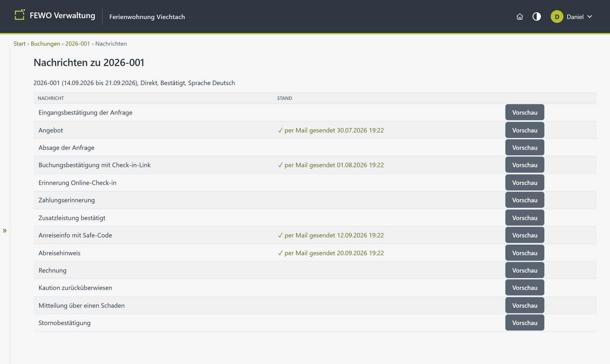610x364 pixels.
Task: Click the FEWO Verwaltung logo icon
Action: click(x=19, y=15)
